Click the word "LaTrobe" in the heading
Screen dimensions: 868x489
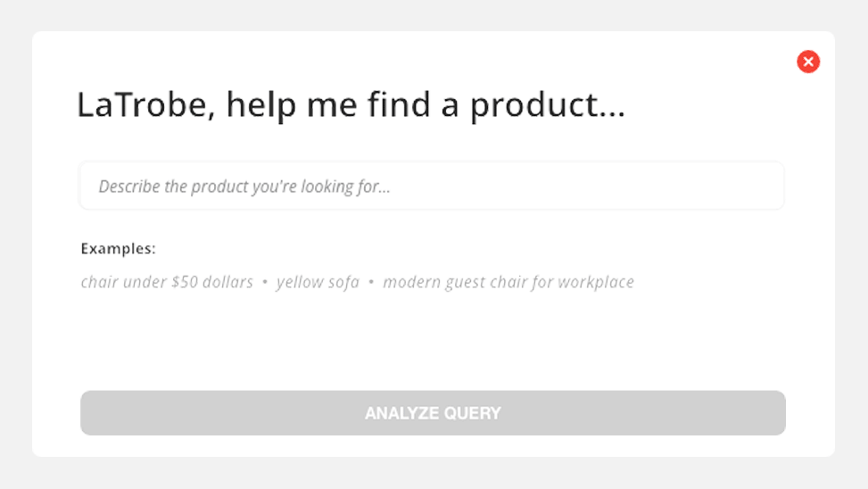click(146, 105)
